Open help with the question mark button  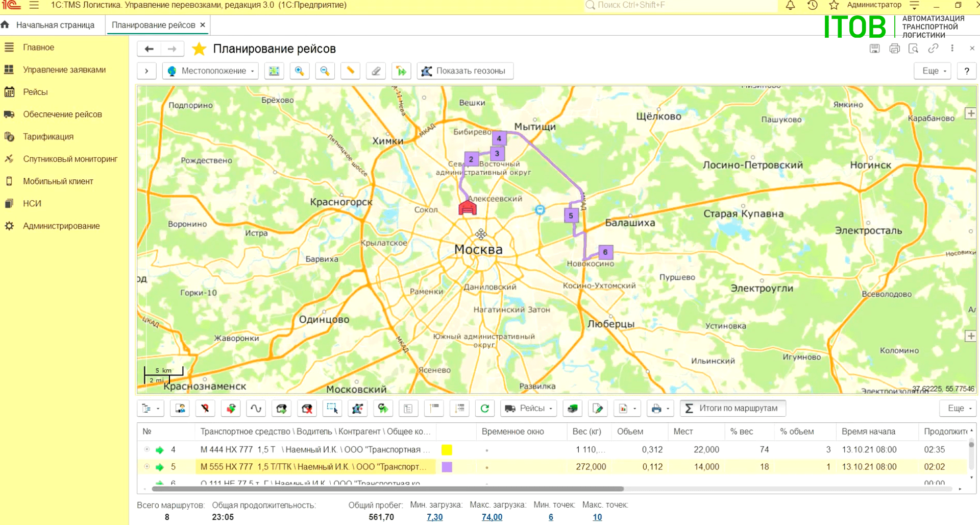coord(967,71)
